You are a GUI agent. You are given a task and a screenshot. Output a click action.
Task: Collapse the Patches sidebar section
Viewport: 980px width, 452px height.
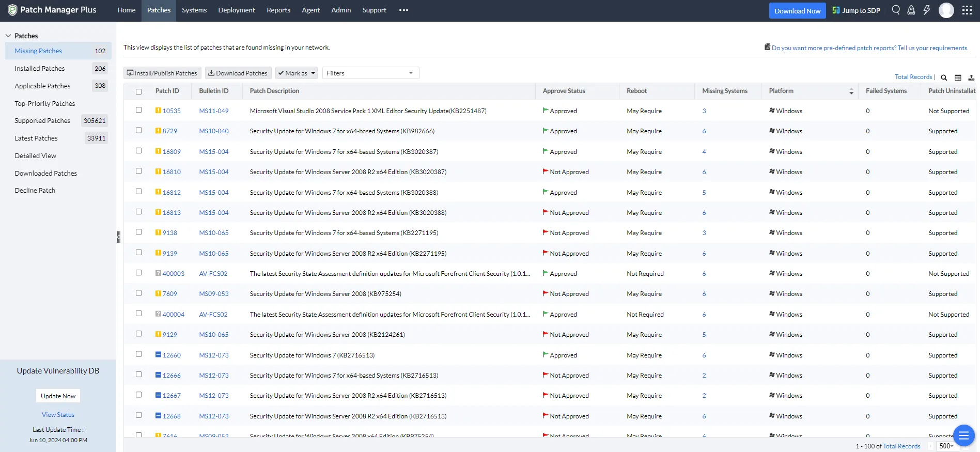coord(8,36)
